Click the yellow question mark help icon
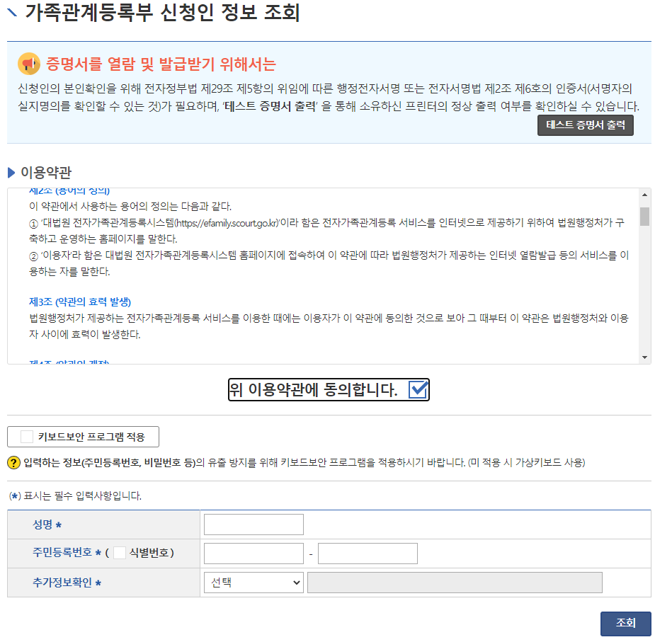The width and height of the screenshot is (672, 642). pos(13,462)
